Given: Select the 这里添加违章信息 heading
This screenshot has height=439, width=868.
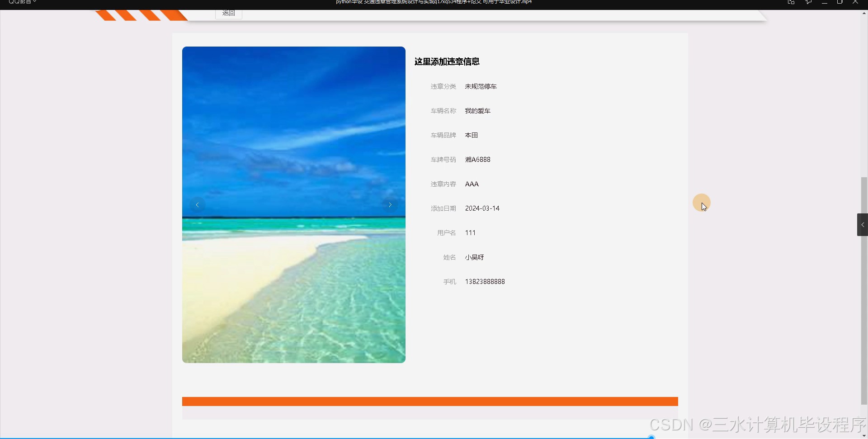Looking at the screenshot, I should tap(447, 61).
